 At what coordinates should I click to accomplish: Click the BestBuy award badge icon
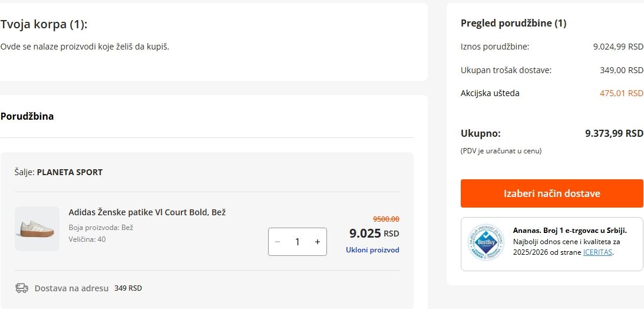486,242
